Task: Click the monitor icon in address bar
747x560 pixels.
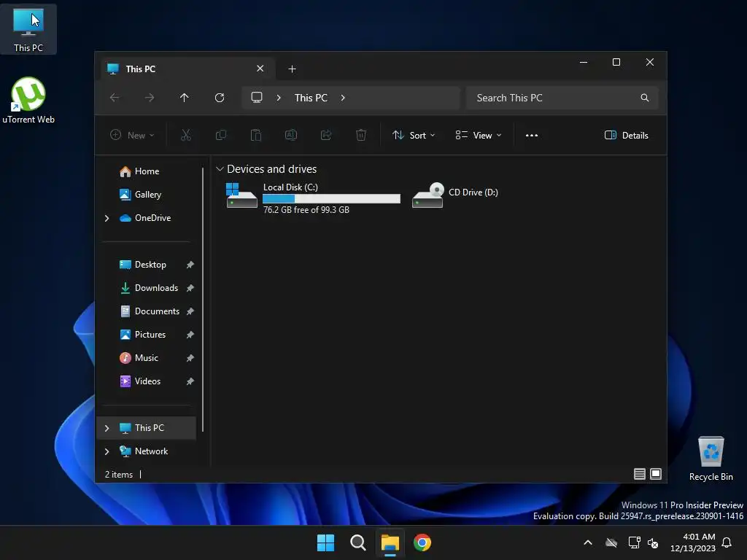Action: 257,98
